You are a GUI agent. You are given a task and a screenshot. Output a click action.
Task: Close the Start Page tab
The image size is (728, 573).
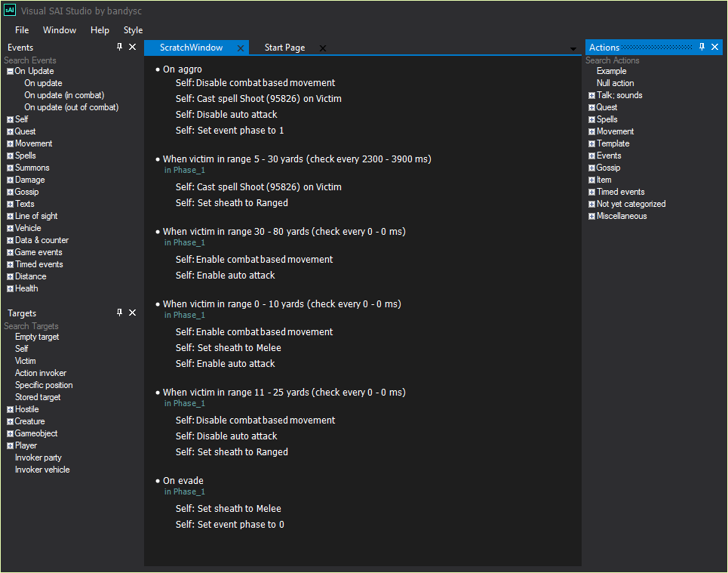pyautogui.click(x=323, y=48)
